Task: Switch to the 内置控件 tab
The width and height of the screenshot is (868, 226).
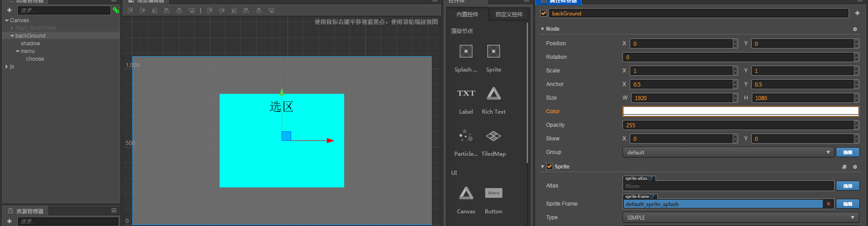Action: pos(467,14)
